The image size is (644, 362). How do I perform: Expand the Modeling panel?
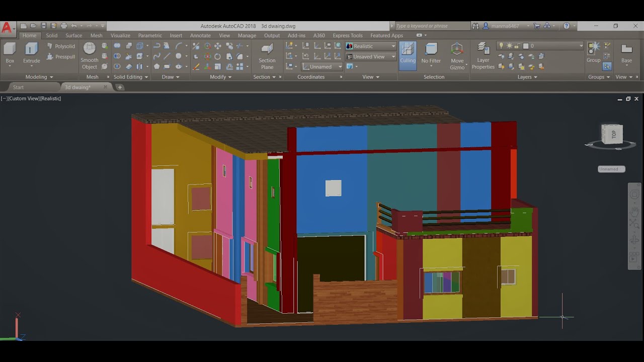[39, 77]
